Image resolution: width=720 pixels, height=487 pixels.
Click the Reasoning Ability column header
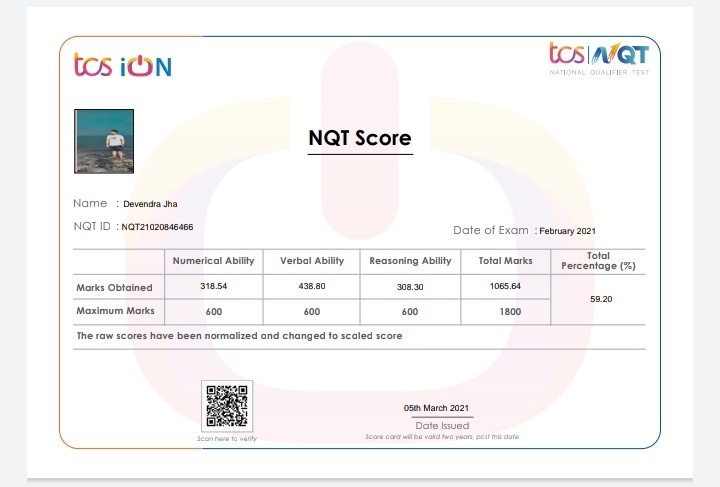(410, 261)
